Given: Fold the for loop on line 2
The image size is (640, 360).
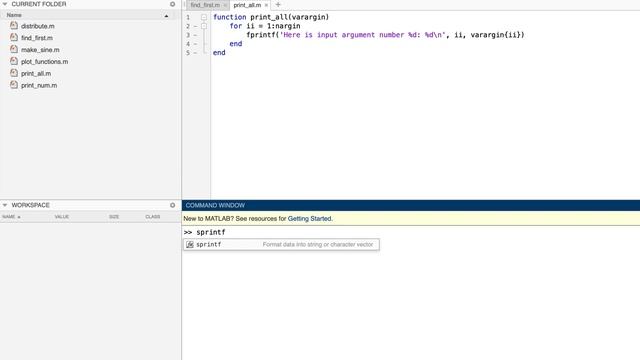Looking at the screenshot, I should tap(204, 26).
